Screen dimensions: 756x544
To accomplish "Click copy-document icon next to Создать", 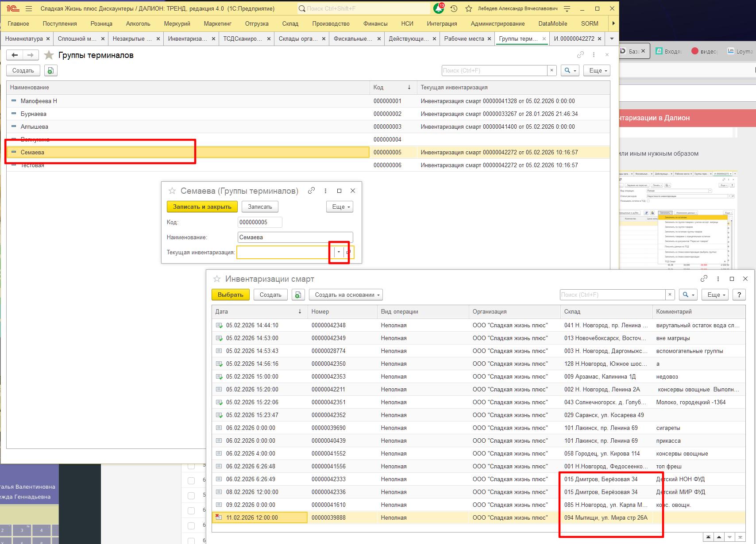I will coord(50,71).
